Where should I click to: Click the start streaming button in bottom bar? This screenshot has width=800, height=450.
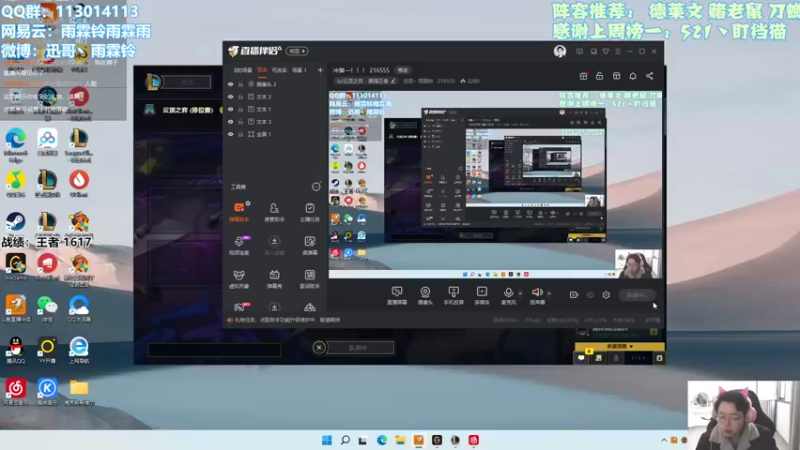coord(637,295)
